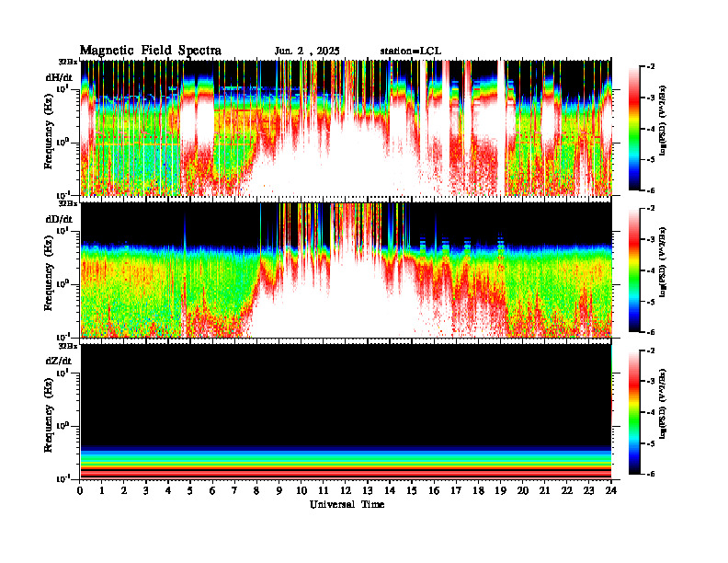
Task: Click the "Log(PSD)" label beside dD/dt color bar
Action: (664, 279)
